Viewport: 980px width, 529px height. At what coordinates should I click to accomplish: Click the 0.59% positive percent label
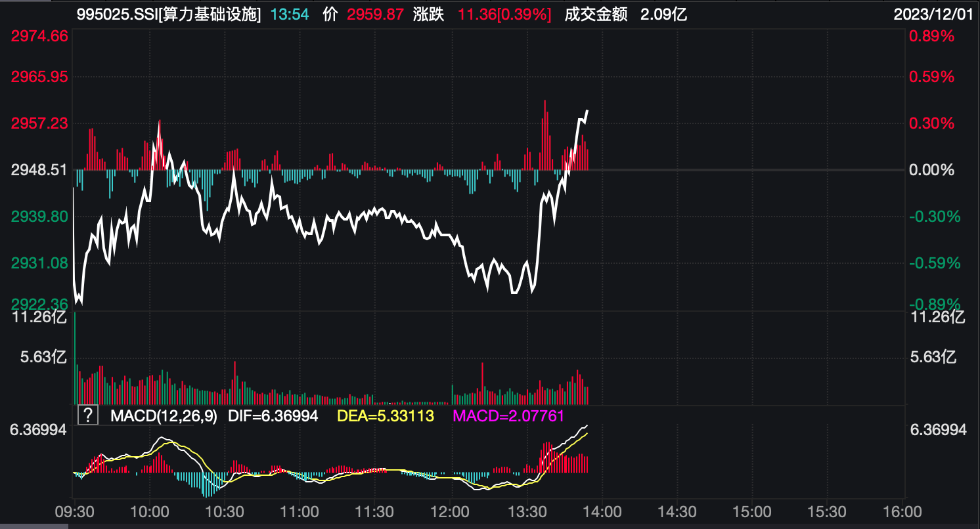click(931, 77)
